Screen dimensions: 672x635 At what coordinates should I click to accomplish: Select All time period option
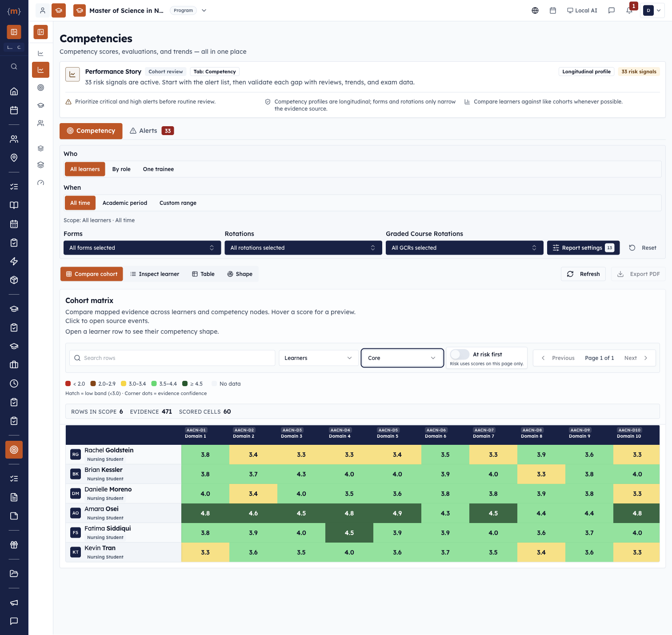tap(80, 203)
